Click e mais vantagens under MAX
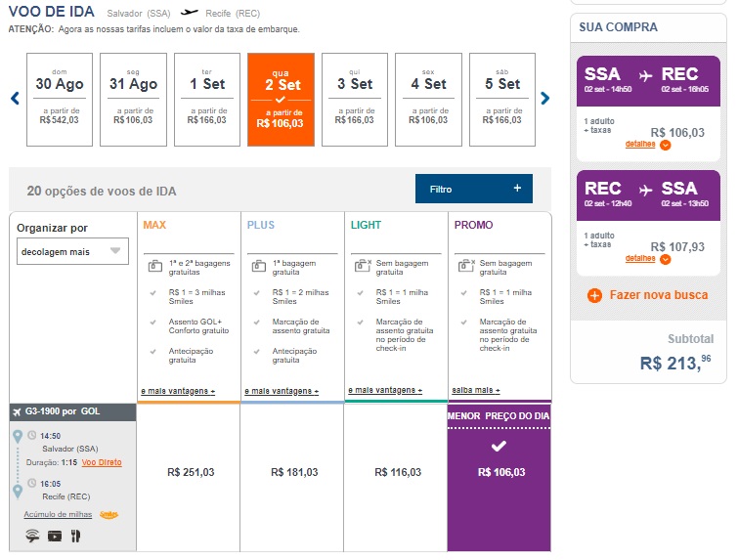 (177, 390)
